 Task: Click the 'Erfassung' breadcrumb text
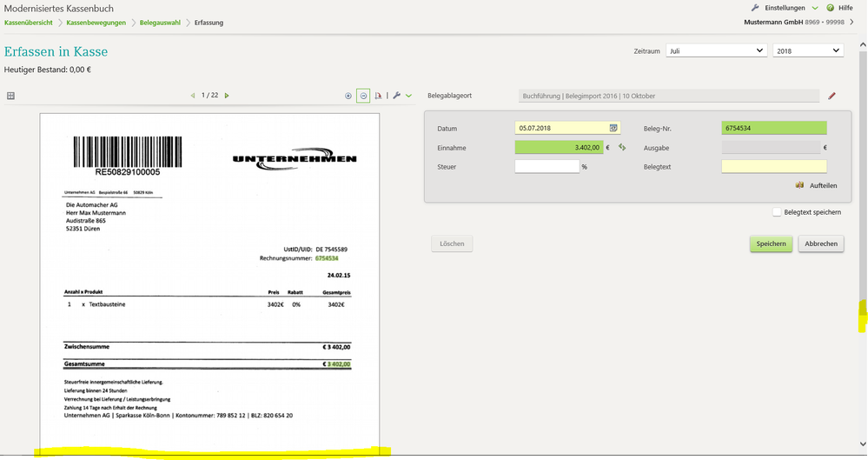tap(209, 23)
